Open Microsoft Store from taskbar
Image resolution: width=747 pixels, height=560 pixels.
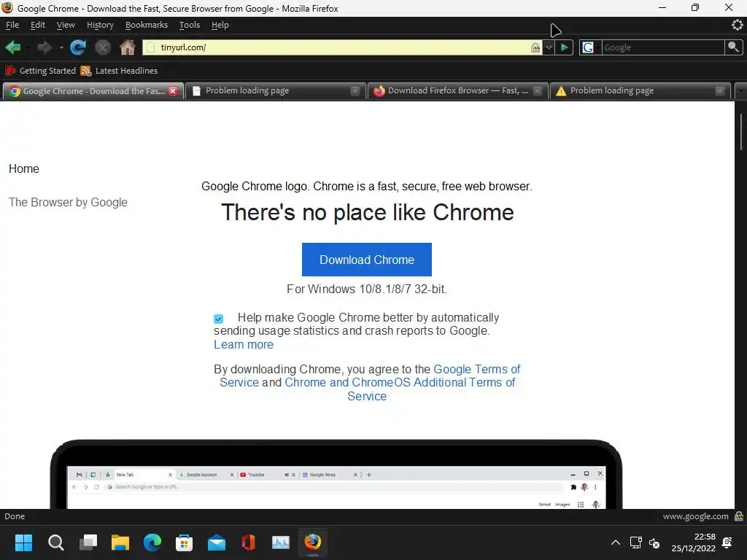pyautogui.click(x=185, y=542)
